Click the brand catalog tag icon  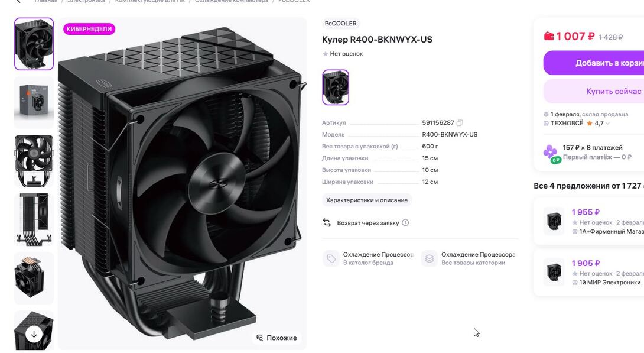click(x=331, y=258)
